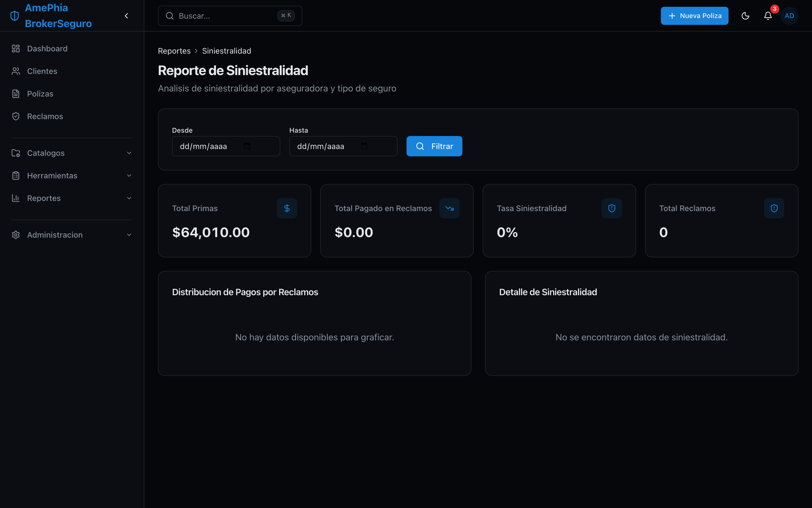This screenshot has width=812, height=508.
Task: Click the Distribucion de Pagos por Reclamos heading
Action: [x=245, y=292]
